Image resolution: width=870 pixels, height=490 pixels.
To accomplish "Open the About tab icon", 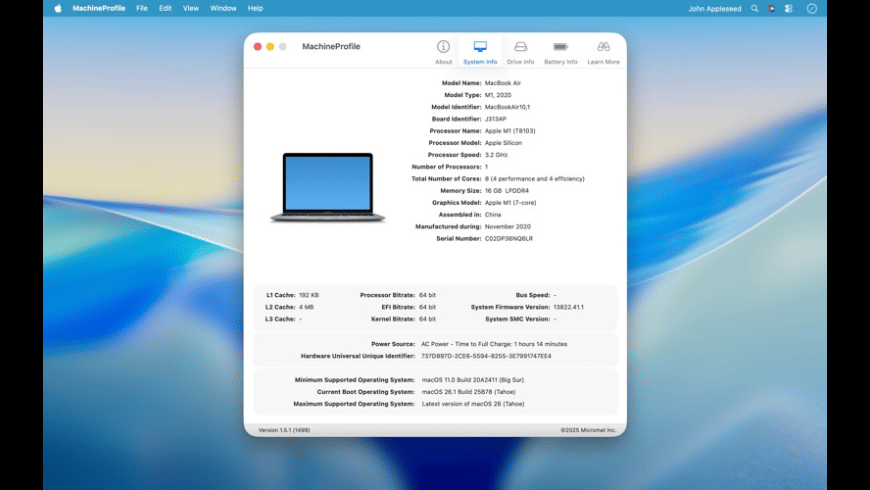I will 443,47.
